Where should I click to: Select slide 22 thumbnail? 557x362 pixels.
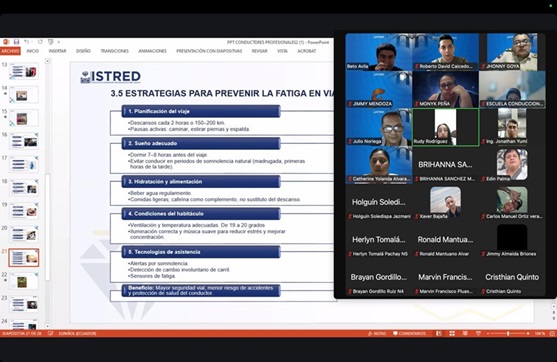(x=24, y=281)
